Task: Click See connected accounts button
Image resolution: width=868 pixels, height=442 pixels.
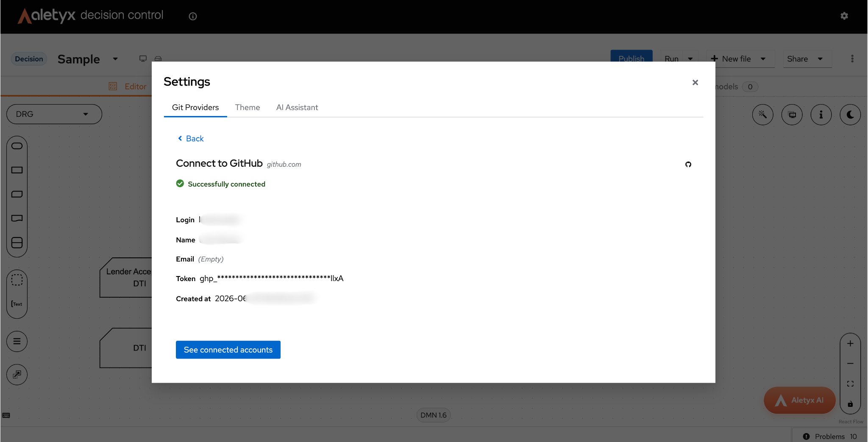Action: pos(228,350)
